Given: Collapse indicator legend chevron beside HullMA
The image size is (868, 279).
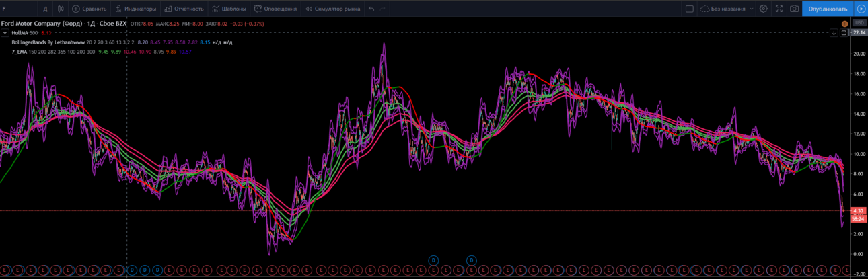Looking at the screenshot, I should 5,32.
